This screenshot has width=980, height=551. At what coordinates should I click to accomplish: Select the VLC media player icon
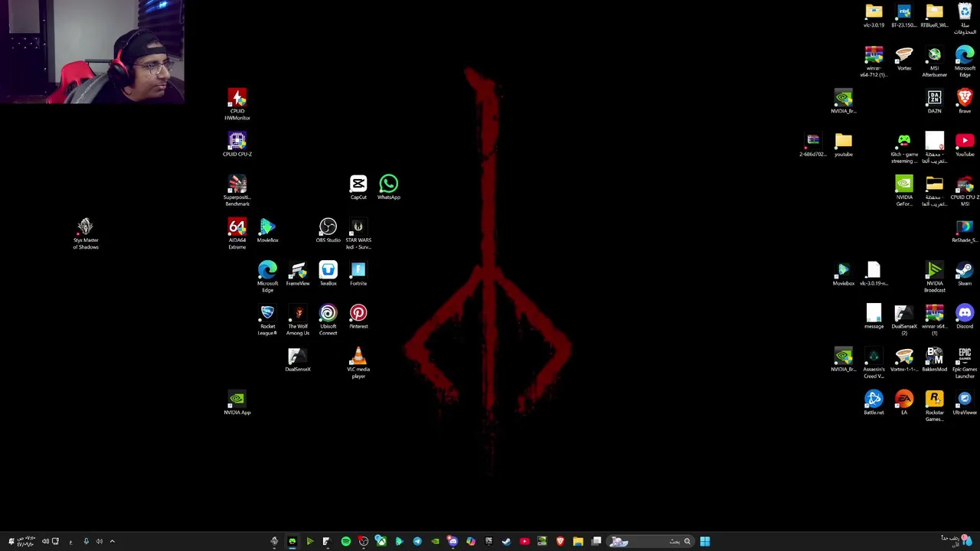(x=358, y=364)
